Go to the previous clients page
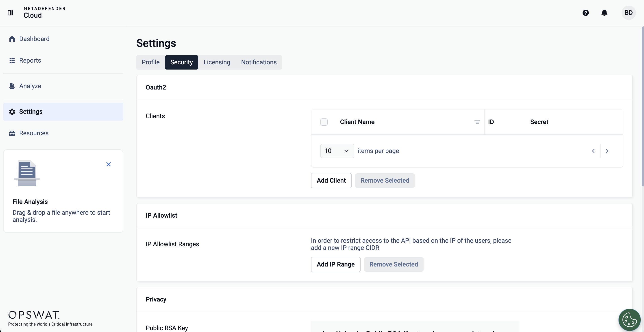644x332 pixels. tap(593, 151)
